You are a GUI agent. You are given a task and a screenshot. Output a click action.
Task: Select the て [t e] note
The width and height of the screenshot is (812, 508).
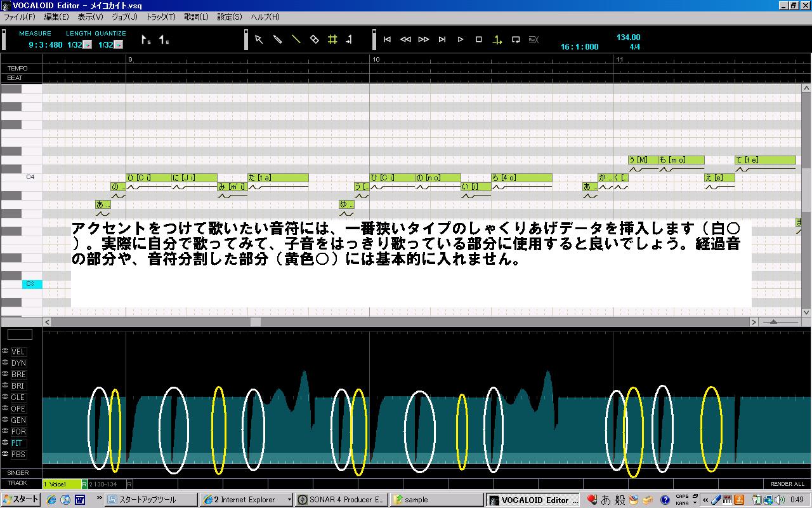[765, 160]
